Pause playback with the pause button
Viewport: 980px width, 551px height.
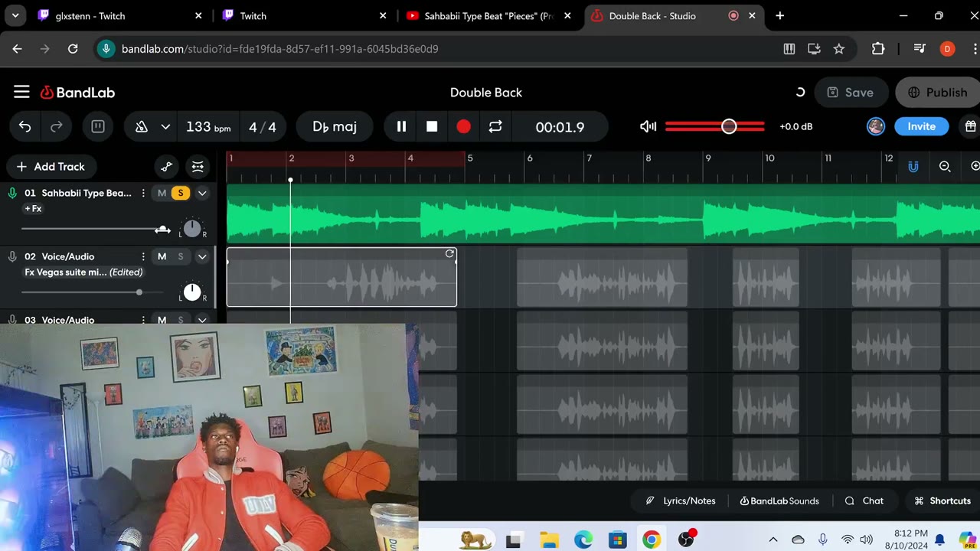click(401, 127)
